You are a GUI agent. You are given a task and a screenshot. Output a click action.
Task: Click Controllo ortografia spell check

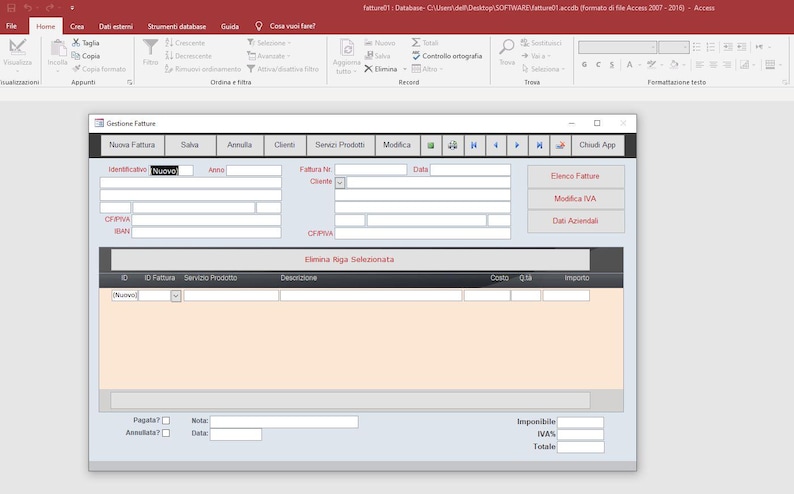pyautogui.click(x=447, y=56)
